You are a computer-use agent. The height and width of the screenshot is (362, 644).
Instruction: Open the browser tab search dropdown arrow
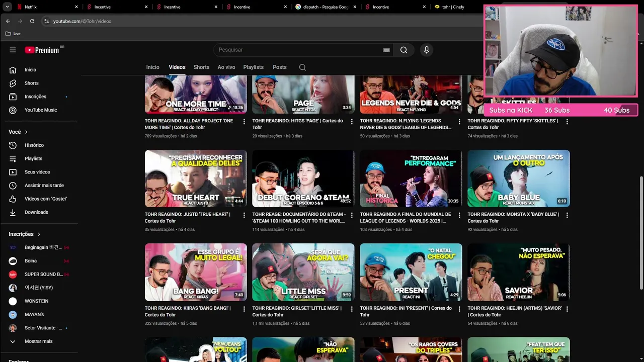coord(7,7)
